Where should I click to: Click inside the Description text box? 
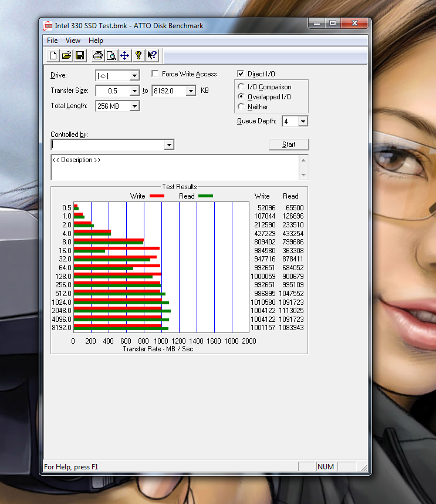(x=175, y=167)
